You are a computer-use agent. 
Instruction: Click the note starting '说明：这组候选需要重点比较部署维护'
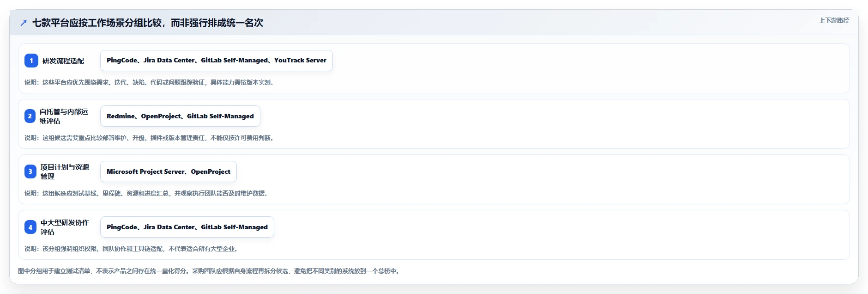(150, 138)
